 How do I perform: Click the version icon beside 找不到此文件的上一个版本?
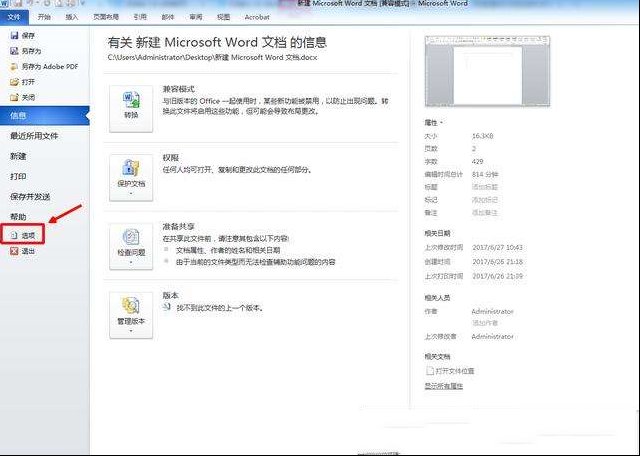click(167, 307)
